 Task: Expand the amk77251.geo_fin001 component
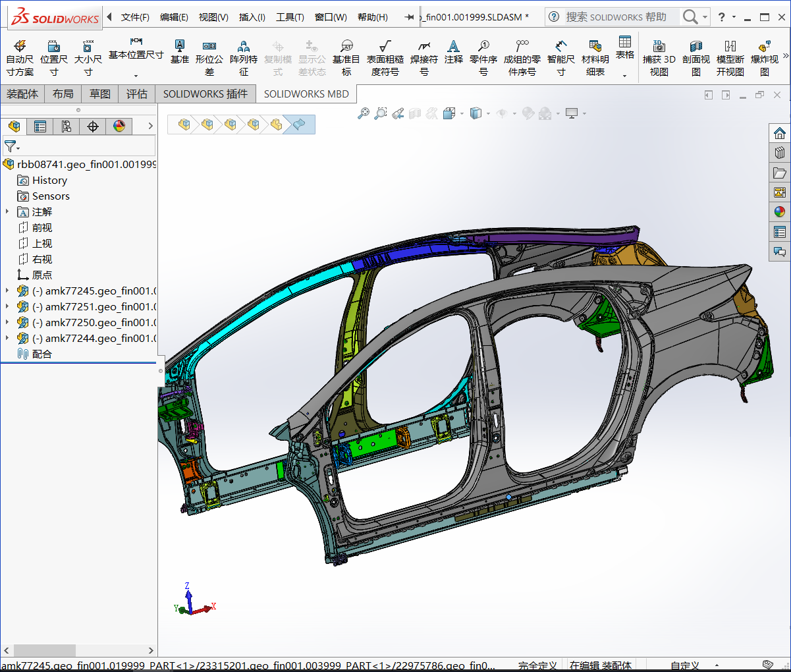pyautogui.click(x=7, y=306)
